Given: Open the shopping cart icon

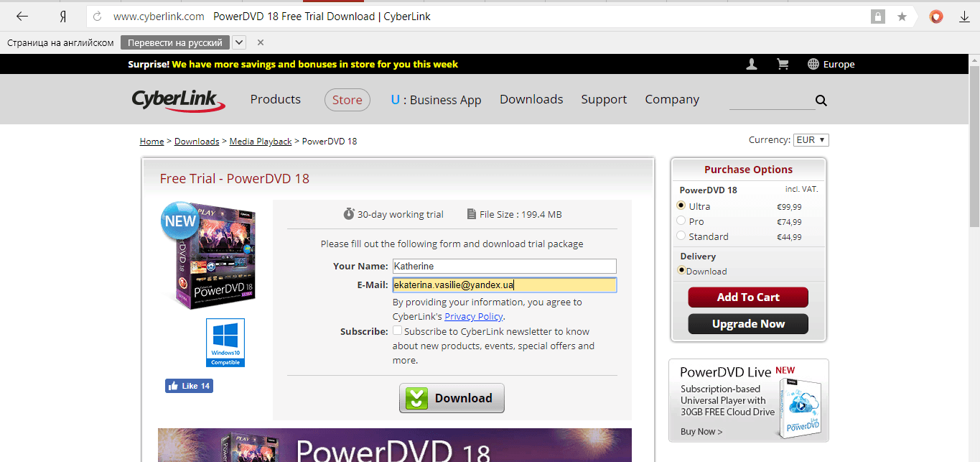Looking at the screenshot, I should 783,64.
